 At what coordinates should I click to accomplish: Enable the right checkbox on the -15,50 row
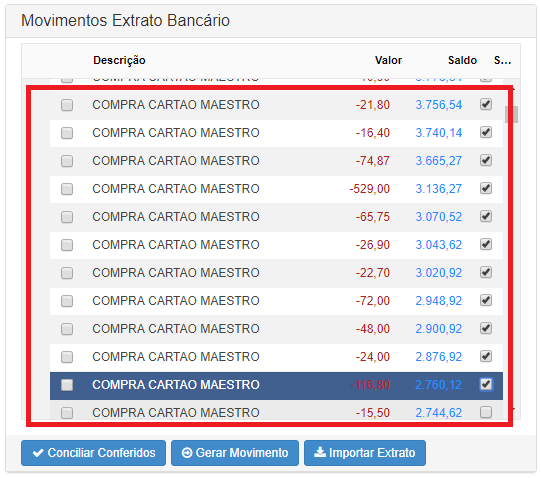click(486, 412)
